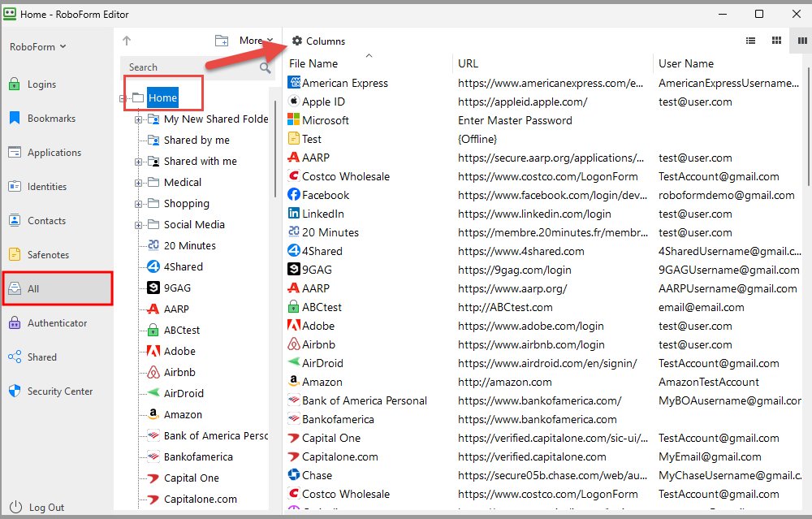Sort by URL column header
812x519 pixels.
point(468,63)
